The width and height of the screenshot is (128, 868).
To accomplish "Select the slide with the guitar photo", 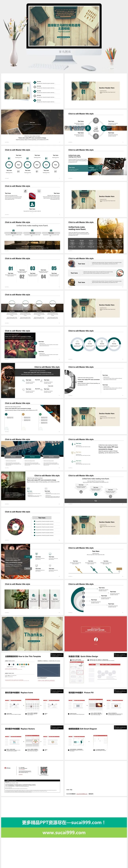I will click(x=32, y=452).
